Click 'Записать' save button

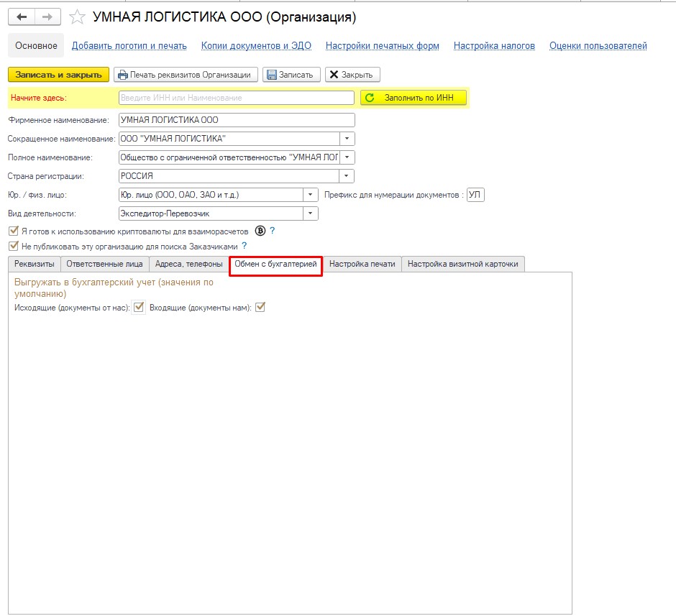point(291,75)
